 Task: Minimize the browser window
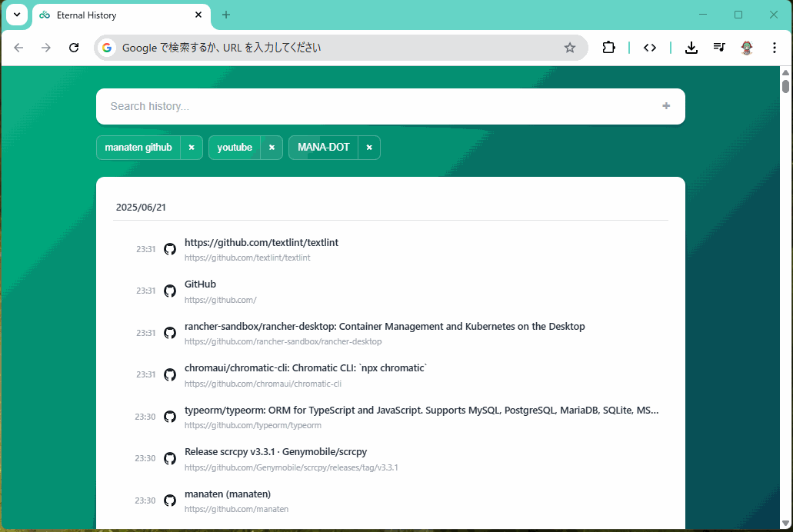[x=703, y=15]
